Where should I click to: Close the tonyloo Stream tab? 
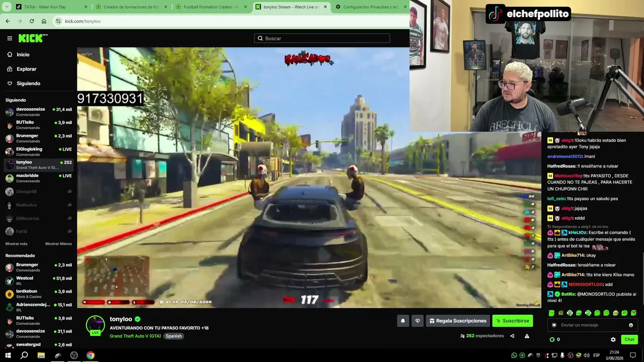coord(326,7)
